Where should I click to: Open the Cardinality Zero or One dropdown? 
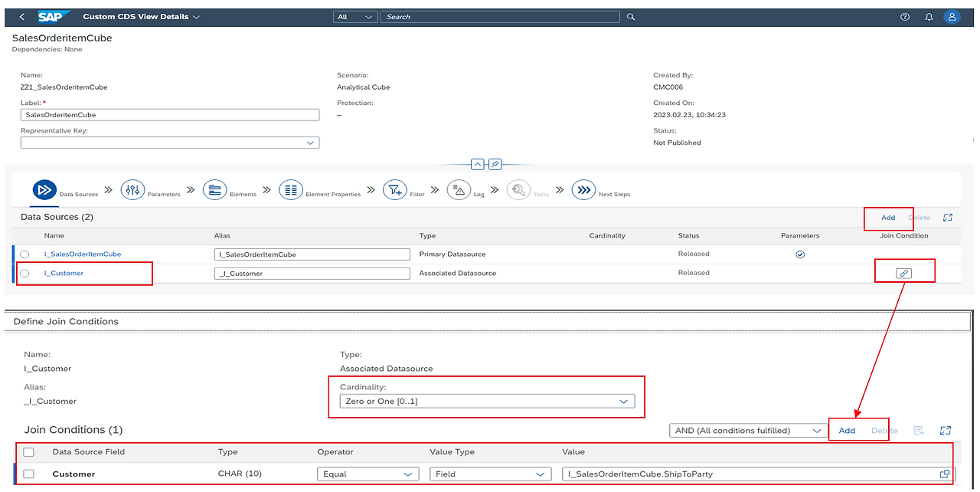(487, 402)
